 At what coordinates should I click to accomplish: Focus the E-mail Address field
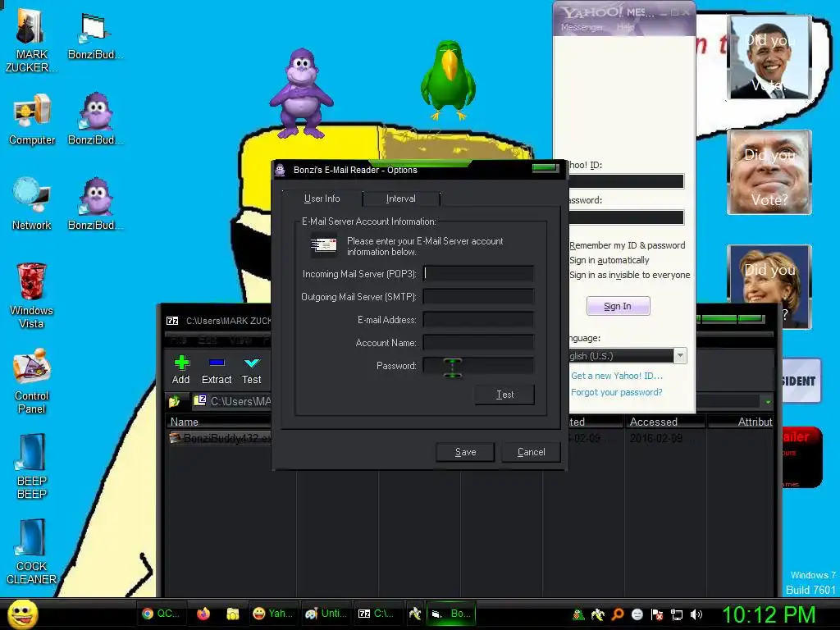tap(478, 320)
